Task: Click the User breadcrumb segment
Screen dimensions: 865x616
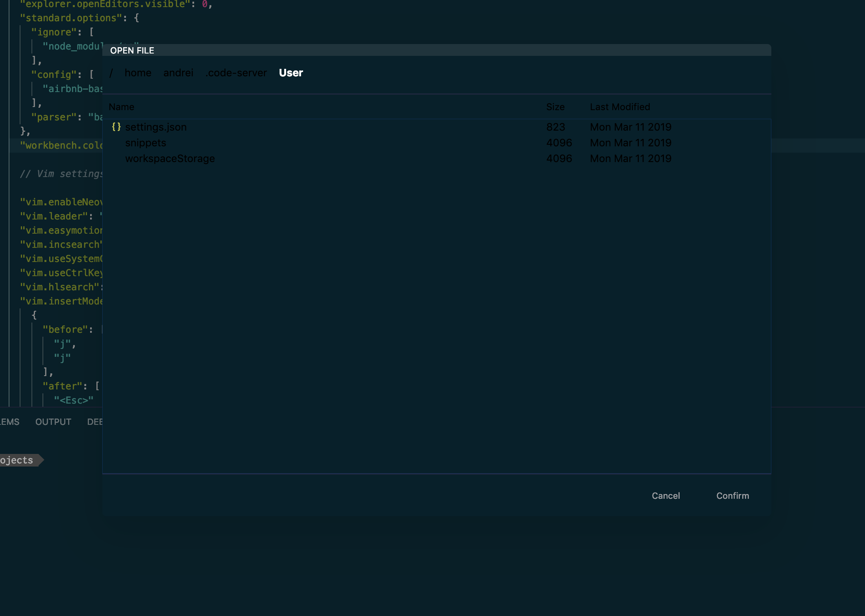Action: click(x=291, y=73)
